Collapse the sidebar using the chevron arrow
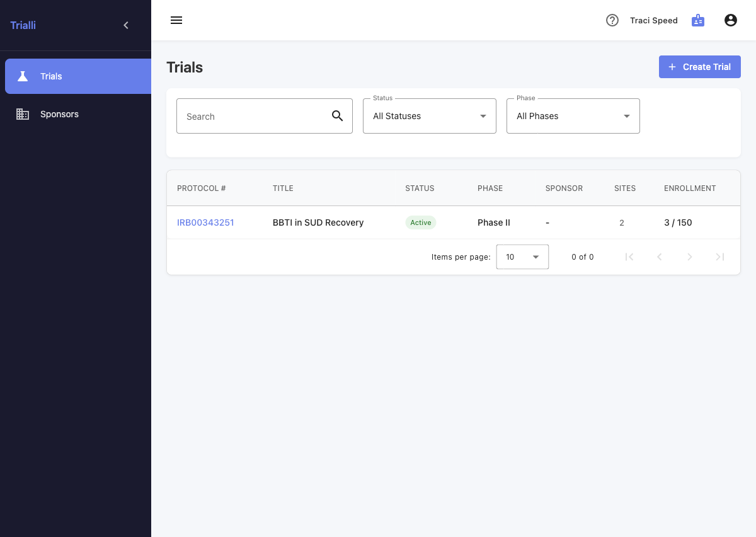756x537 pixels. pos(125,25)
